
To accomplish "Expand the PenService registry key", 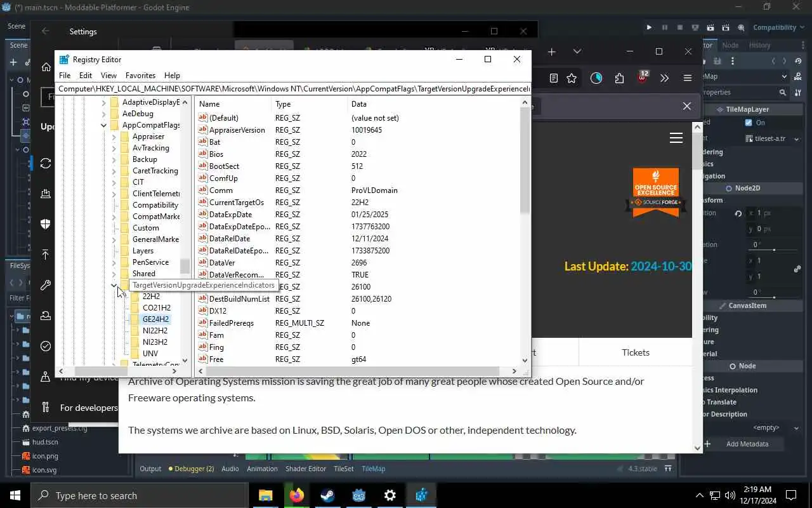I will [114, 262].
